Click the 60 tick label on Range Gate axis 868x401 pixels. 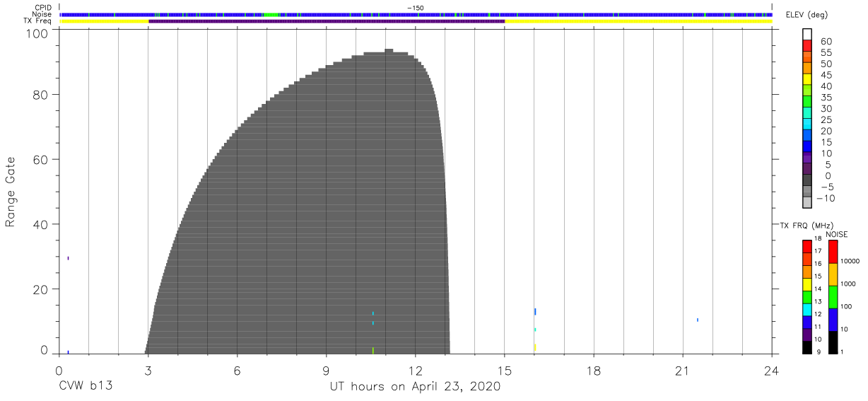click(42, 159)
